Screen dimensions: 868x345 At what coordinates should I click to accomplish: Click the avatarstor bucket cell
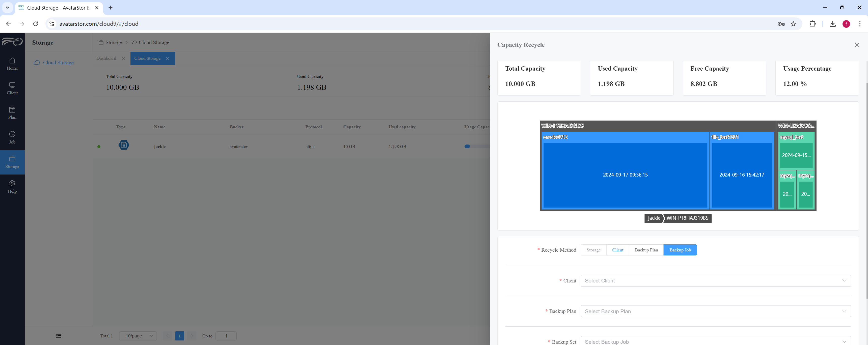[x=238, y=147]
